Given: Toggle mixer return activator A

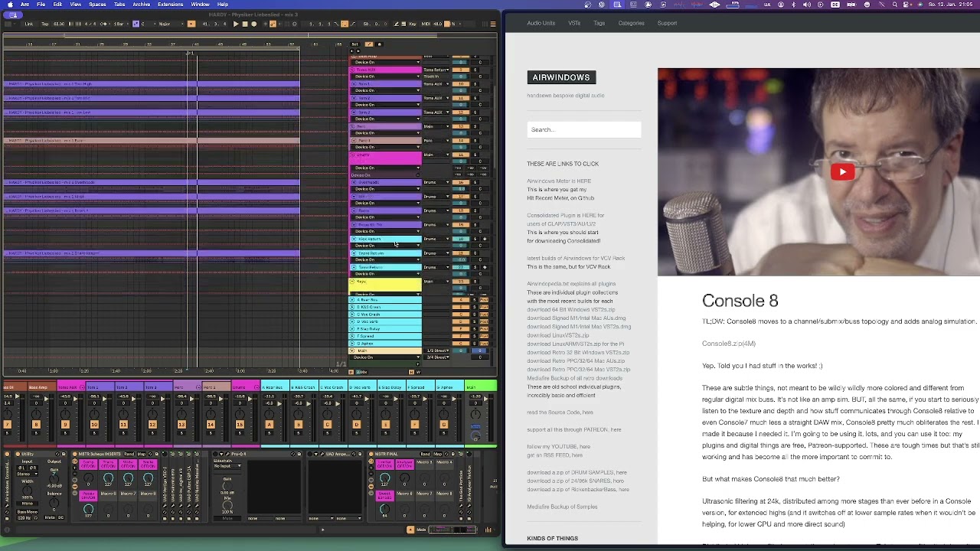Looking at the screenshot, I should [269, 425].
